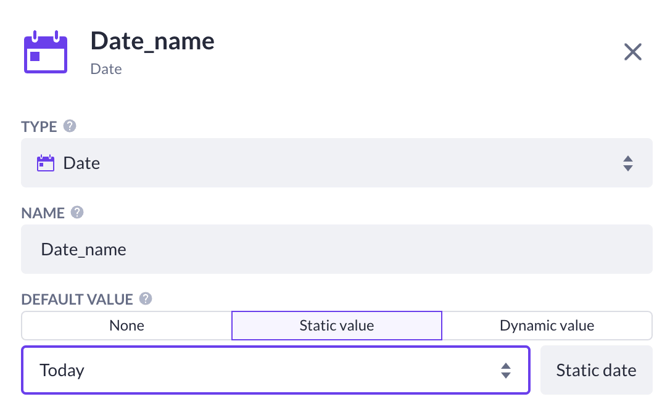Click the DEFAULT VALUE section label
670x407 pixels.
77,299
